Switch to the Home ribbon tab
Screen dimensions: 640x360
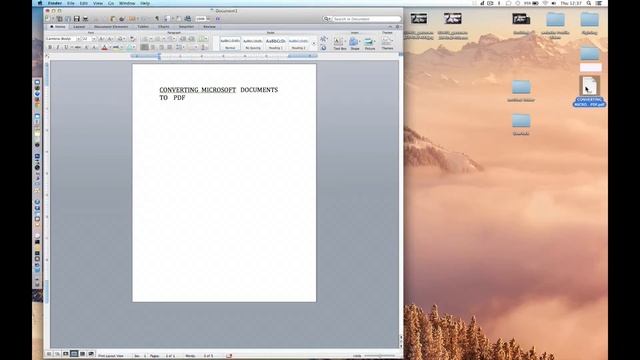[x=58, y=27]
